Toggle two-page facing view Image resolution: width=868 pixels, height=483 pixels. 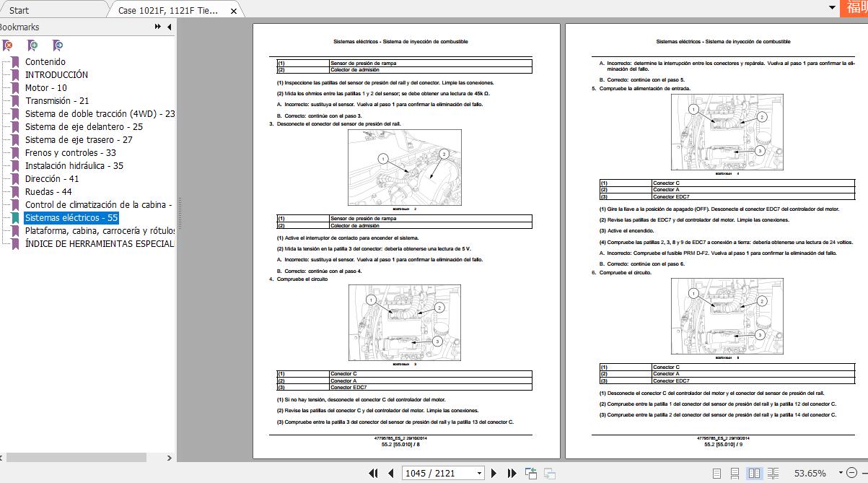[x=754, y=474]
